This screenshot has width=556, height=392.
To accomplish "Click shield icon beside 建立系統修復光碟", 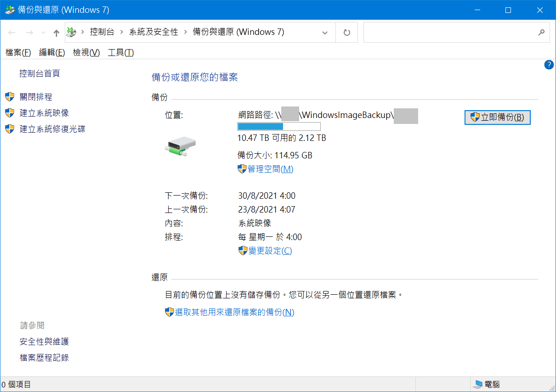I will click(10, 129).
